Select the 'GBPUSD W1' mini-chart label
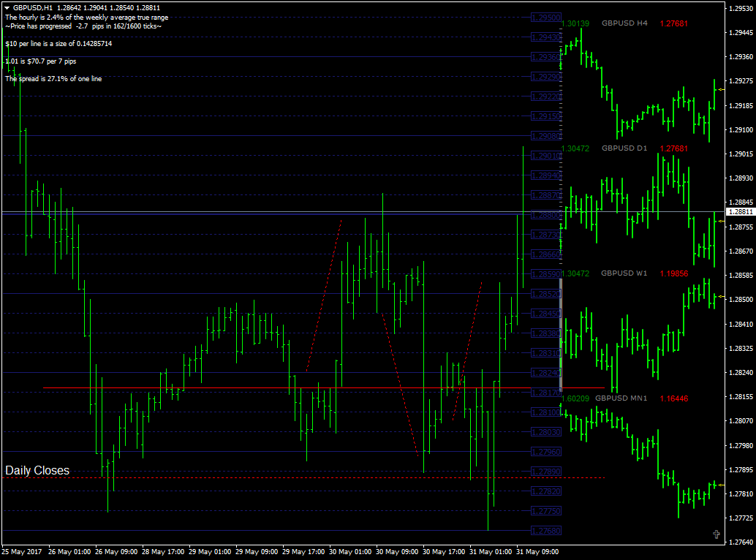756x560 pixels. point(624,273)
